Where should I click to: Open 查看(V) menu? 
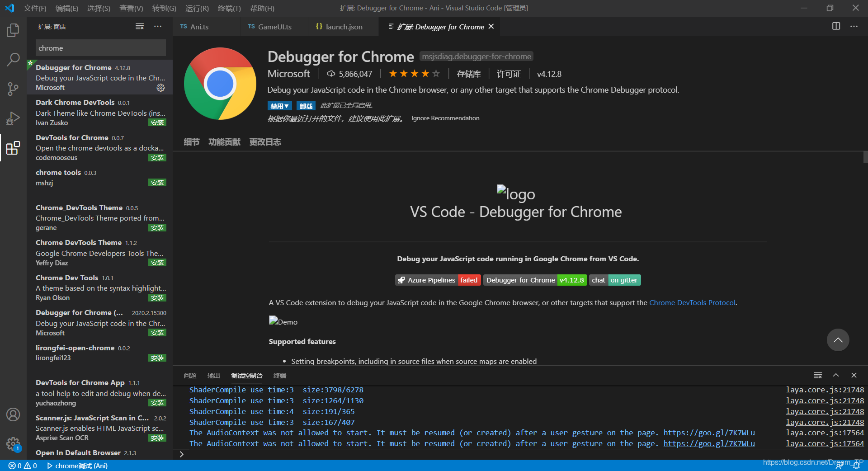tap(131, 8)
